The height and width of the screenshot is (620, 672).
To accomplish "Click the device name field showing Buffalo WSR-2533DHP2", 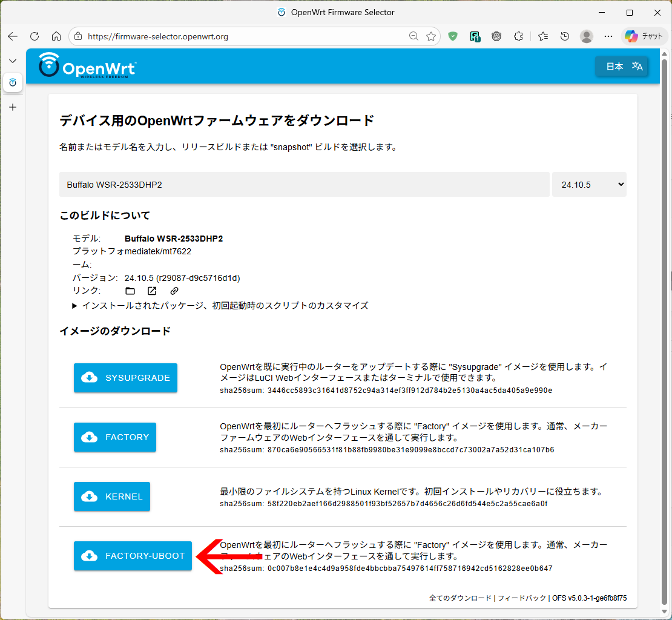I will tap(305, 185).
